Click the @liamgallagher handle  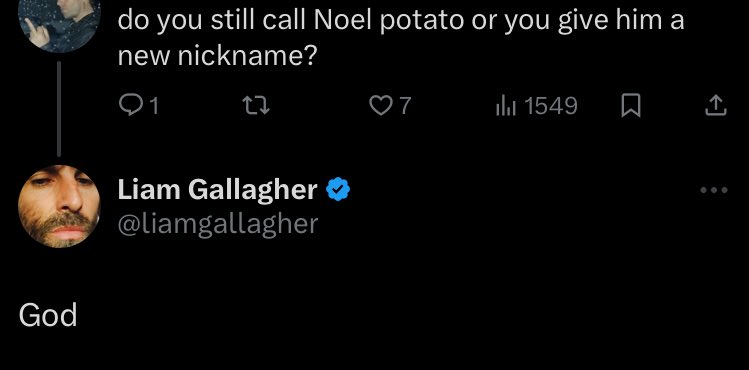tap(218, 224)
